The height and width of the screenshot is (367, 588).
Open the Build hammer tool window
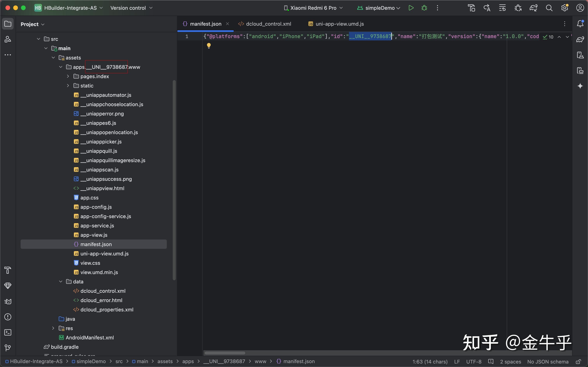point(8,270)
